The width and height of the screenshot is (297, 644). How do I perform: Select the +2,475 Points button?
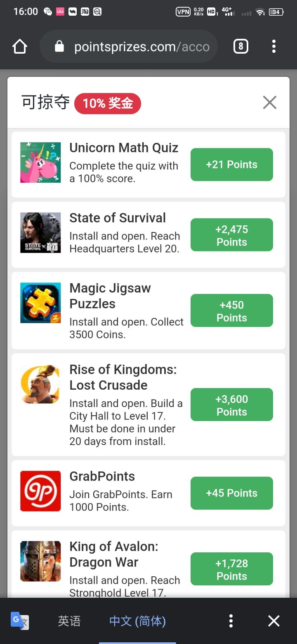tap(231, 235)
